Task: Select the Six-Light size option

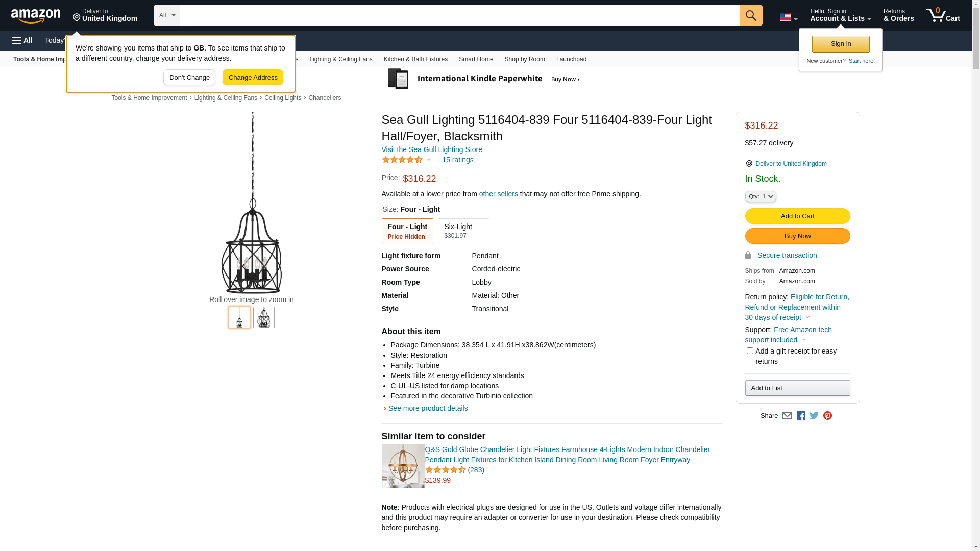Action: 463,231
